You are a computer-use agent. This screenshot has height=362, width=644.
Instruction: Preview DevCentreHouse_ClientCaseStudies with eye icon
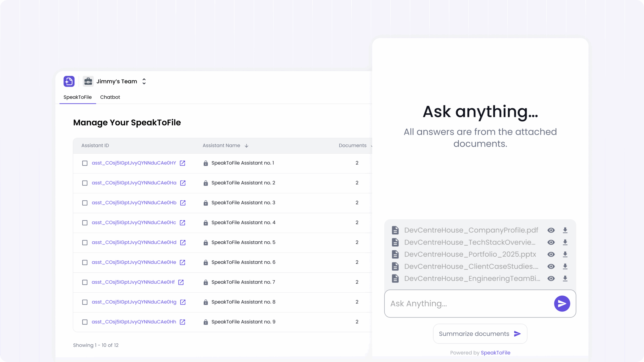pos(551,266)
